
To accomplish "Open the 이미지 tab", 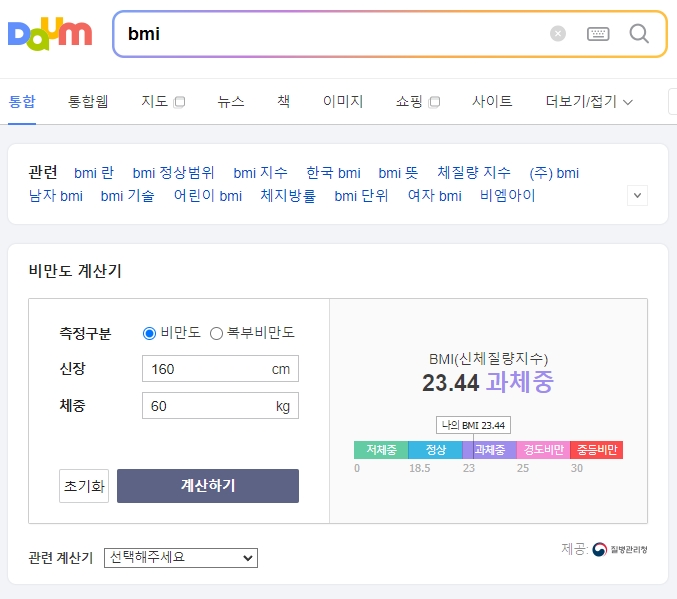I will click(x=343, y=101).
